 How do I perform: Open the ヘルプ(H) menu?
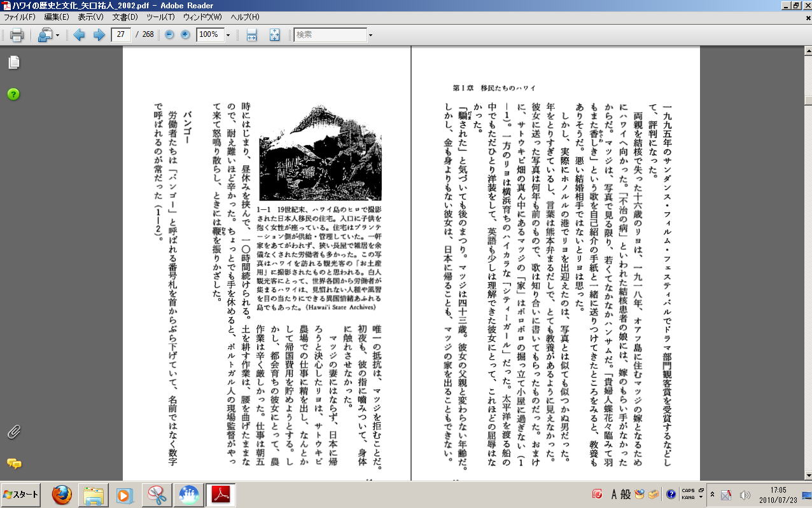coord(244,17)
